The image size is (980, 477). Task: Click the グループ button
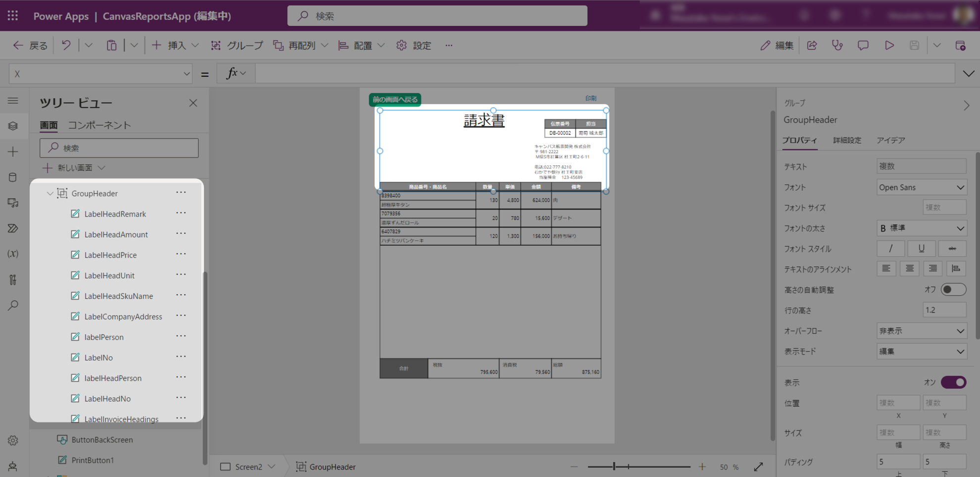click(237, 46)
